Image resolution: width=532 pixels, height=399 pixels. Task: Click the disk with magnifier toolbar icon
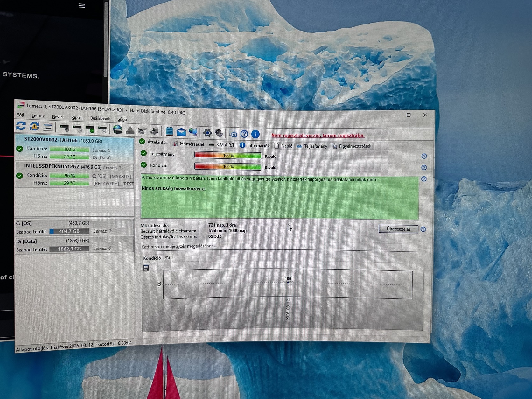coord(102,129)
